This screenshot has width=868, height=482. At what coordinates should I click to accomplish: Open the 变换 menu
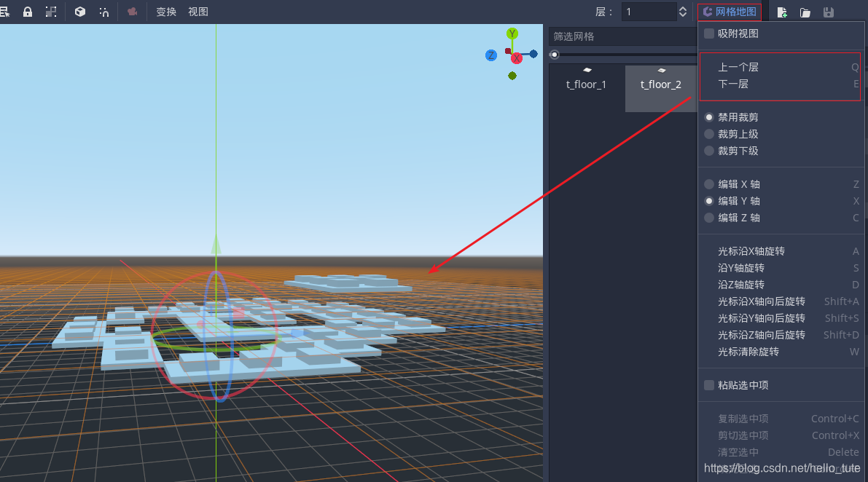tap(165, 12)
